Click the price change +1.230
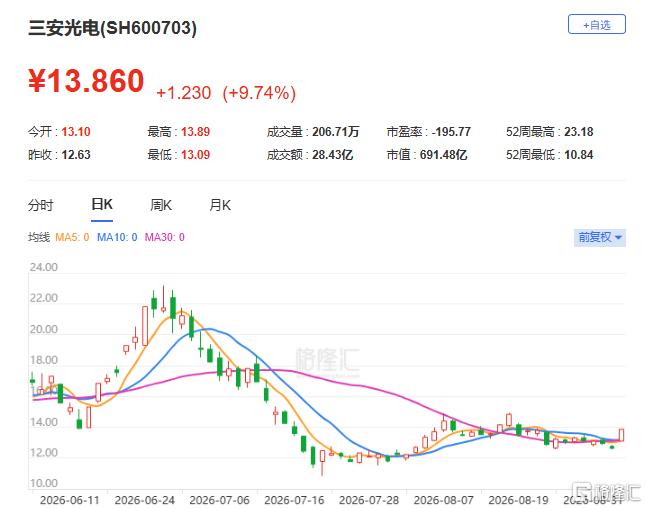 click(184, 93)
